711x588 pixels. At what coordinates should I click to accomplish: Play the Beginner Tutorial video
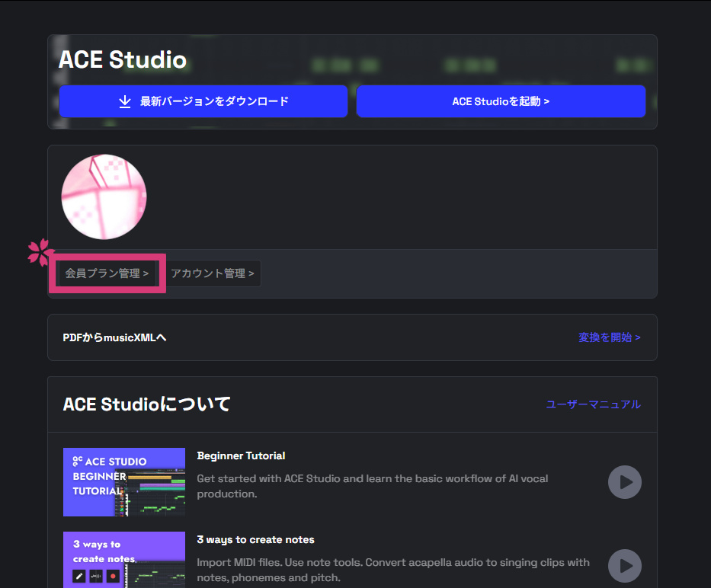coord(624,482)
